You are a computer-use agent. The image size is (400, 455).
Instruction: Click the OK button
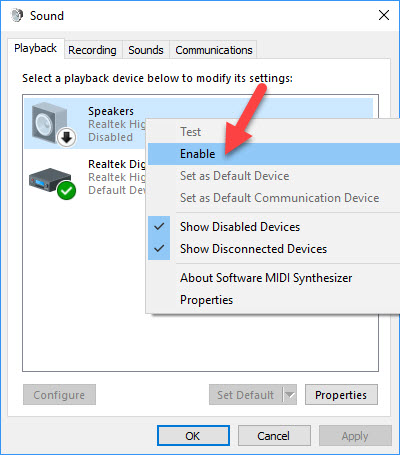[x=193, y=436]
